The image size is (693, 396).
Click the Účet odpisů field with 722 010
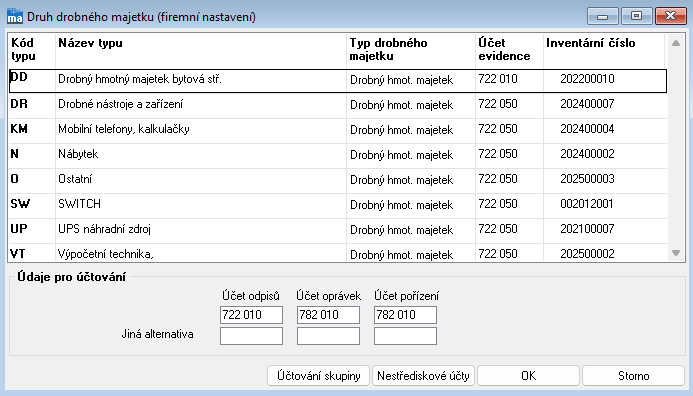(251, 315)
